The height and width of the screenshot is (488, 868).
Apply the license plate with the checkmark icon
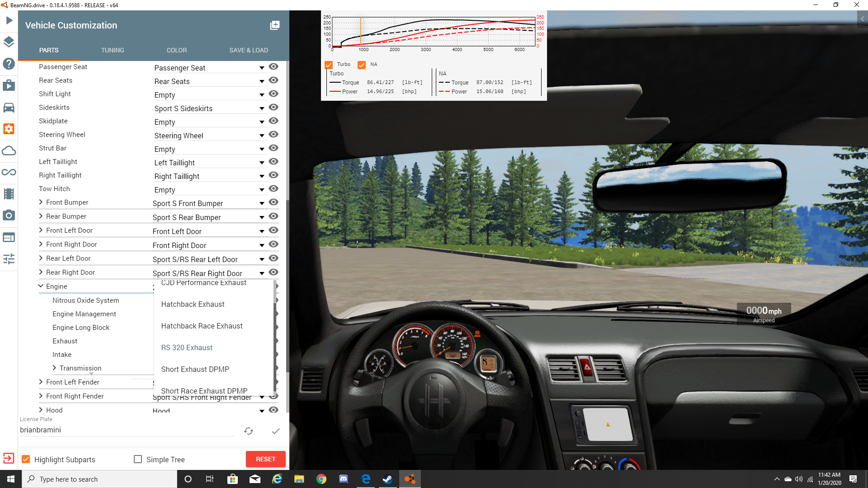coord(276,431)
